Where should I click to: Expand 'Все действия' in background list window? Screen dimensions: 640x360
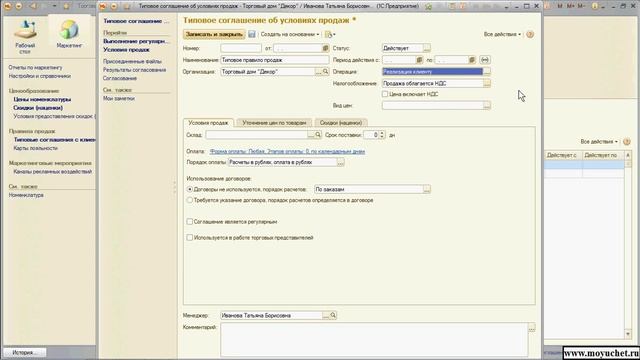[x=599, y=142]
